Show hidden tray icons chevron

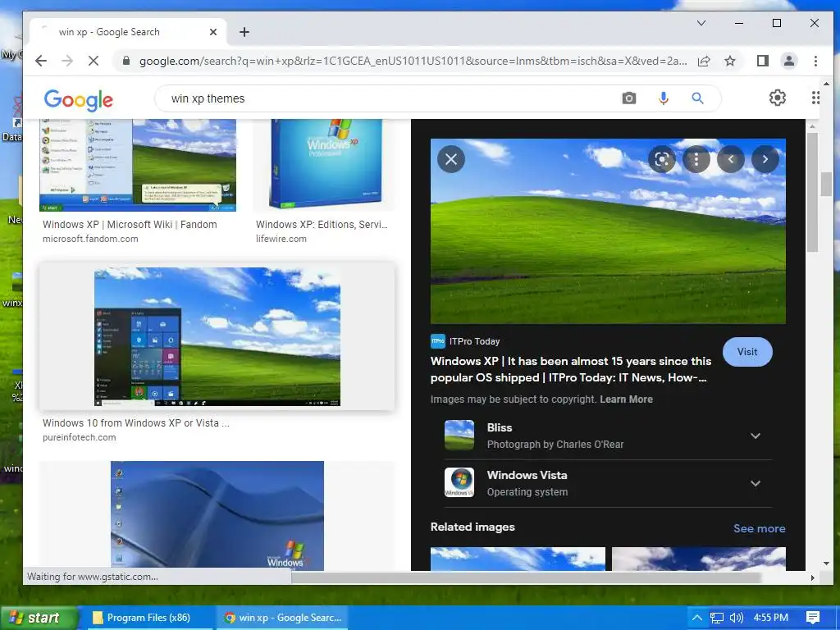coord(697,618)
